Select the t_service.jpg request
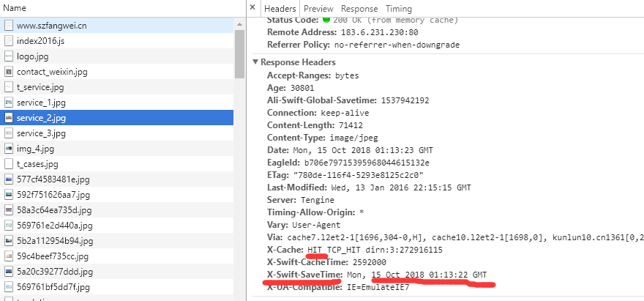The width and height of the screenshot is (644, 301). point(40,87)
